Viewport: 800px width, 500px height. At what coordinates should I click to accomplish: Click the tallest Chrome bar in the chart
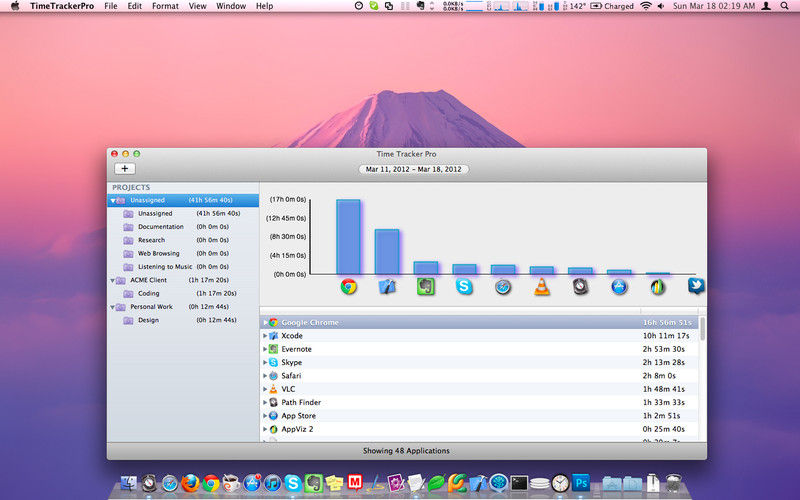pos(348,237)
